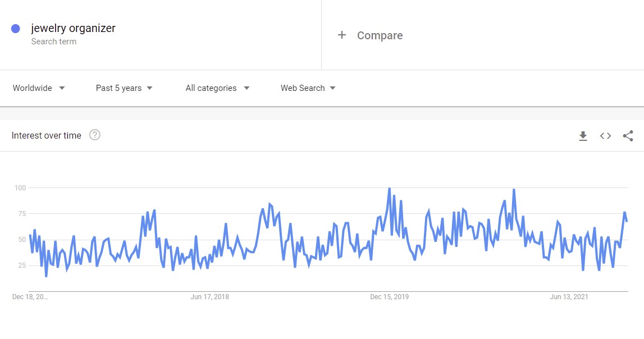This screenshot has width=644, height=339.
Task: Click the blue dot beside jewelry organizer
Action: coord(16,29)
